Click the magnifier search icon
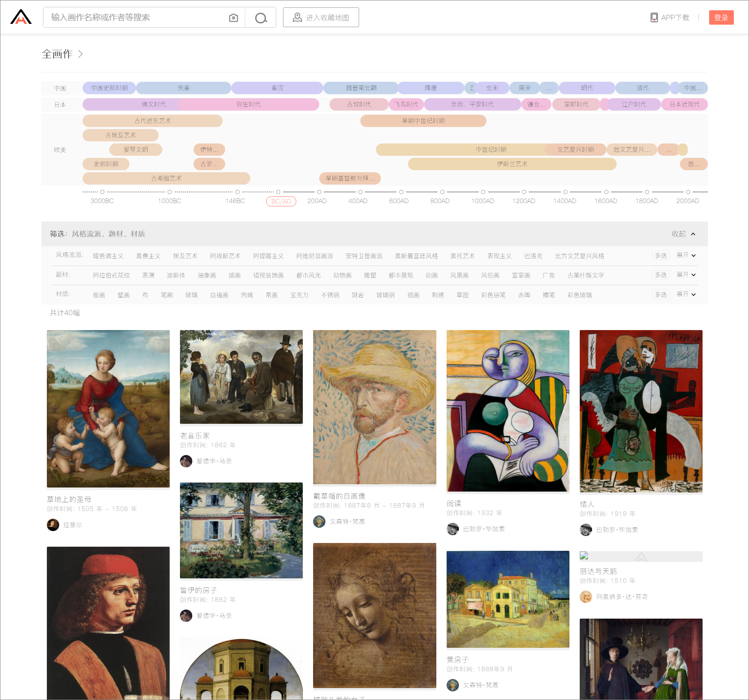The image size is (749, 700). click(261, 18)
